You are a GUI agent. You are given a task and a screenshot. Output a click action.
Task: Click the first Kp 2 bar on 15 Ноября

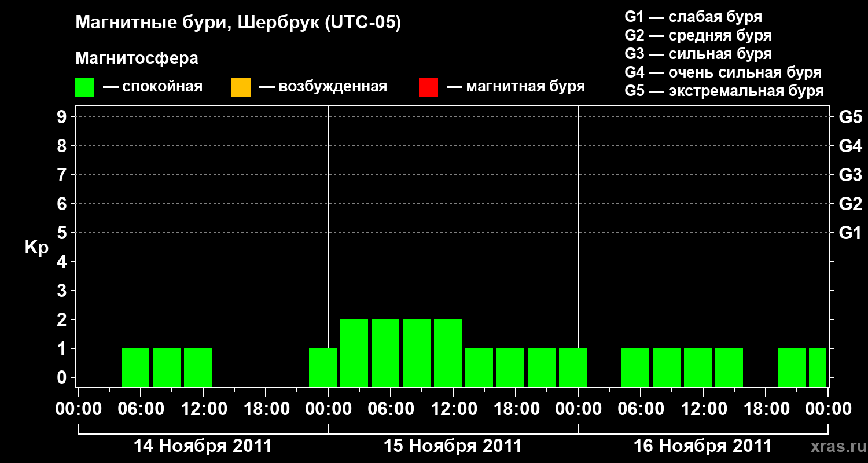(354, 352)
